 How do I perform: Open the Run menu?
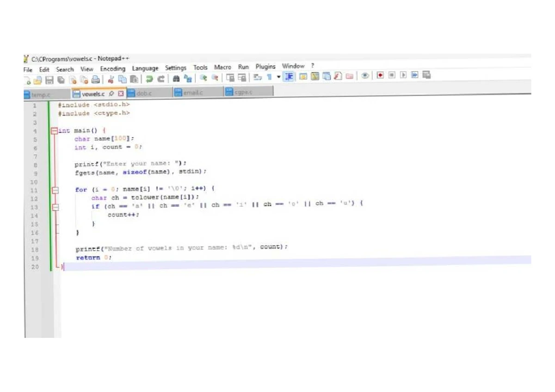click(243, 67)
